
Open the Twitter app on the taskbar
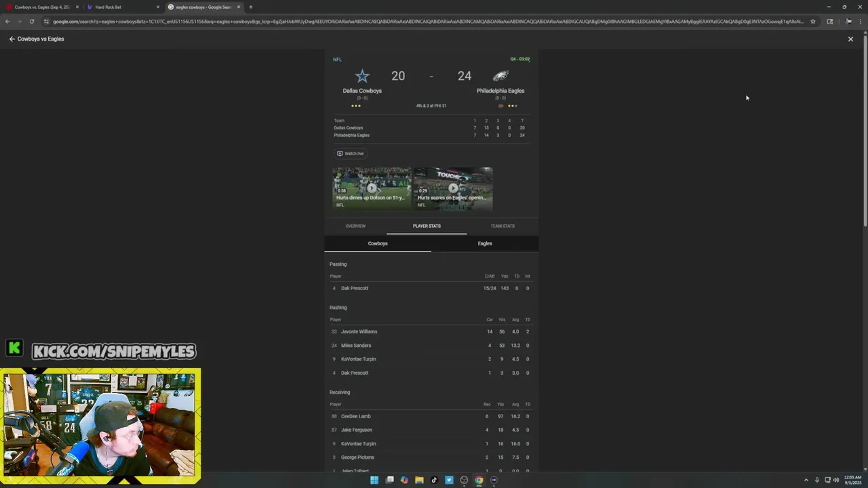(449, 480)
